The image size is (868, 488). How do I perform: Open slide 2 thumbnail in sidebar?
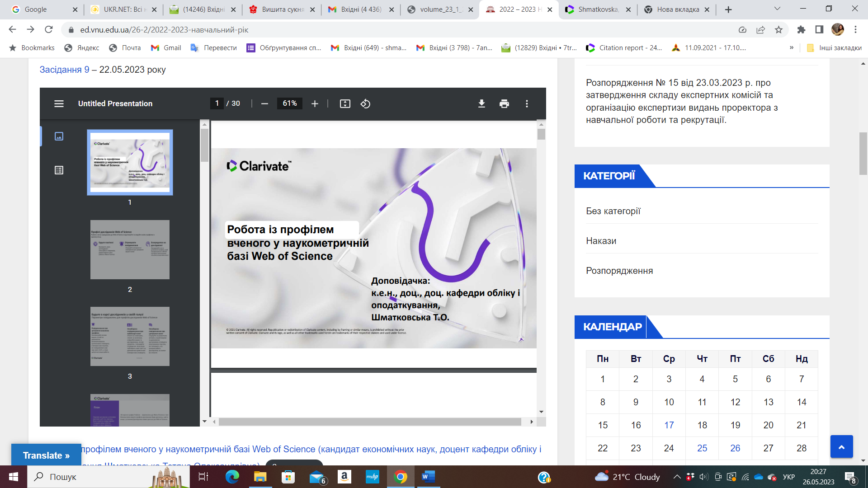pyautogui.click(x=130, y=250)
